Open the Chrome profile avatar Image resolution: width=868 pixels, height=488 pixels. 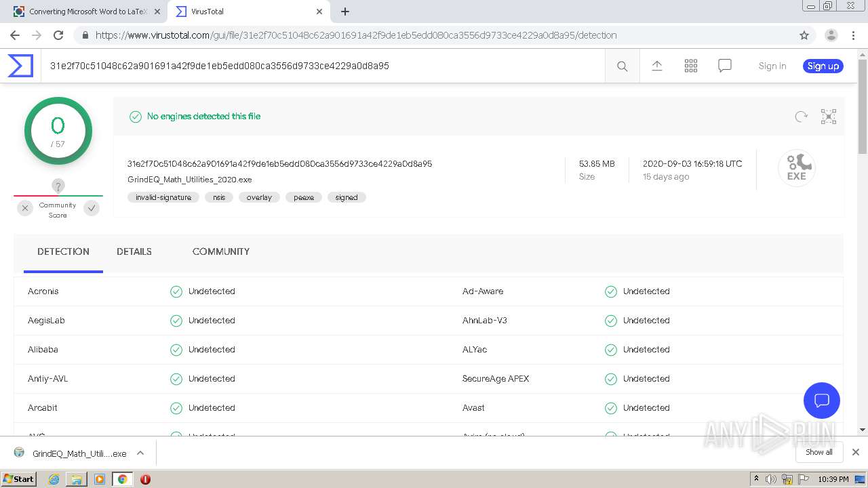click(831, 35)
